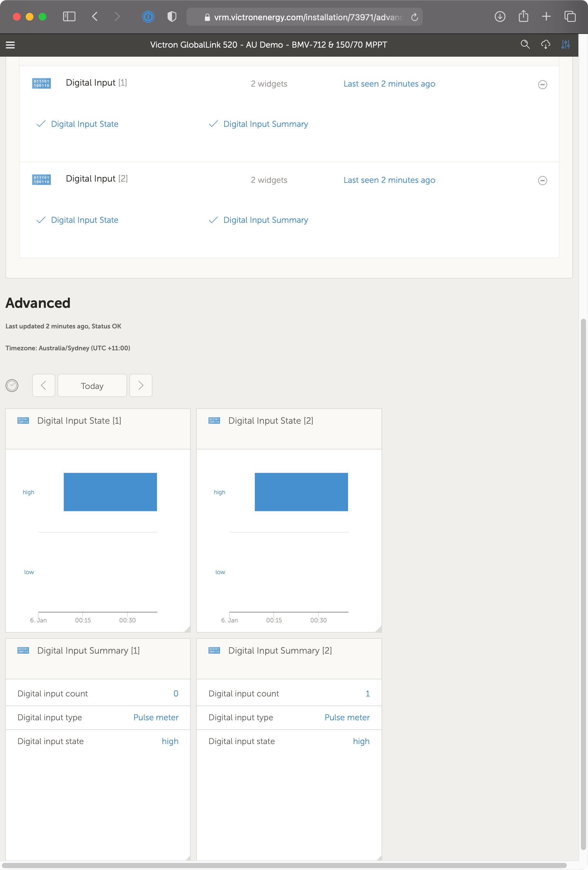This screenshot has height=870, width=588.
Task: Click the blue high bar in State [1] chart
Action: pos(110,492)
